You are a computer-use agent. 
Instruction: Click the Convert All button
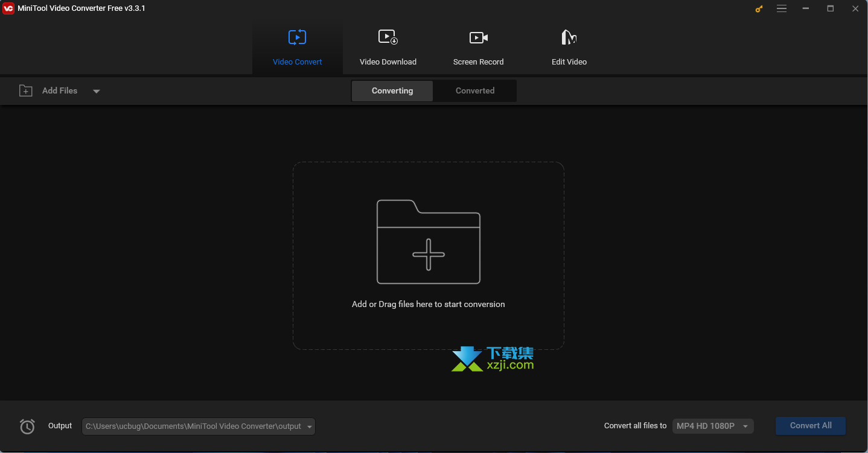pyautogui.click(x=811, y=426)
